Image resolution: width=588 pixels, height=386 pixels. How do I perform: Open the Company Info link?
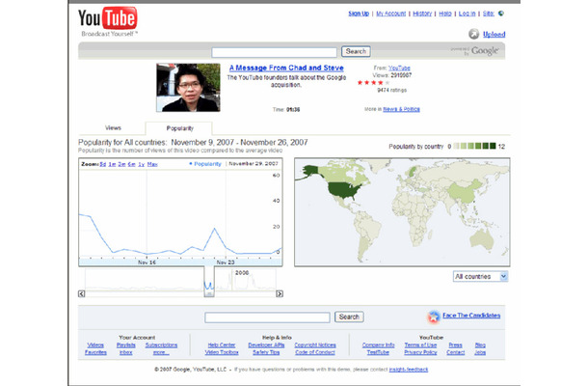pyautogui.click(x=379, y=345)
